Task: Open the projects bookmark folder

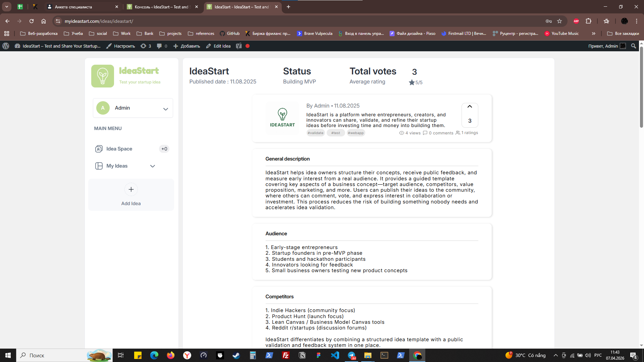Action: click(x=170, y=34)
